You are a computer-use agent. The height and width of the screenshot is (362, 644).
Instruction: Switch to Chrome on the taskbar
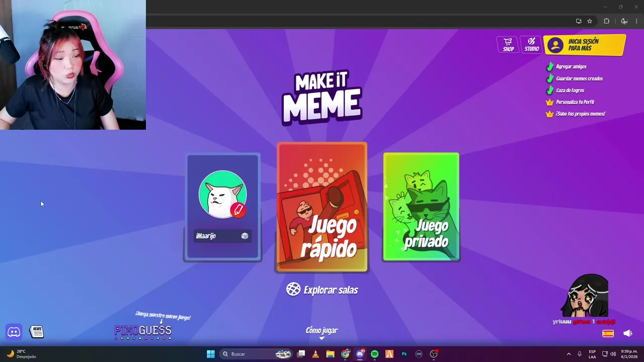click(x=345, y=354)
